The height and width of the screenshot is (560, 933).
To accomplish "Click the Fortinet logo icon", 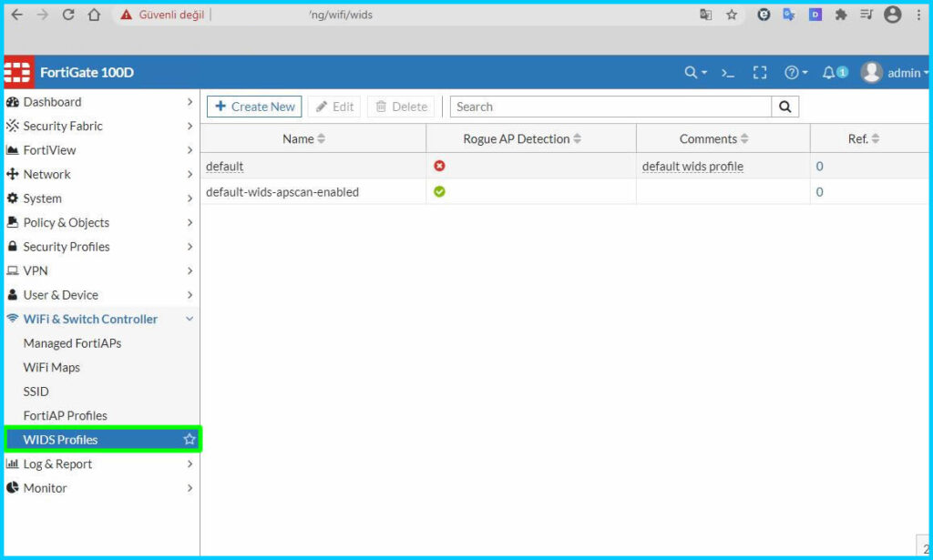I will pyautogui.click(x=17, y=72).
